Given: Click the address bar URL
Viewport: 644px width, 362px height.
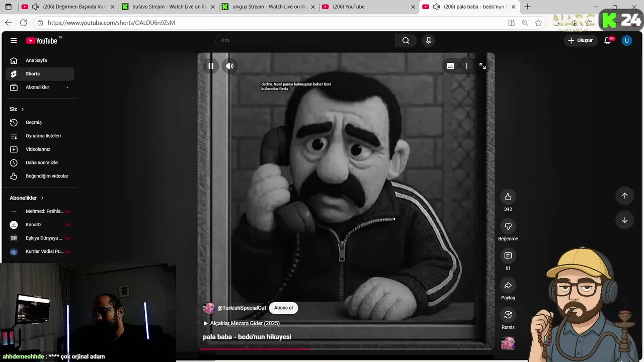Looking at the screenshot, I should (111, 23).
